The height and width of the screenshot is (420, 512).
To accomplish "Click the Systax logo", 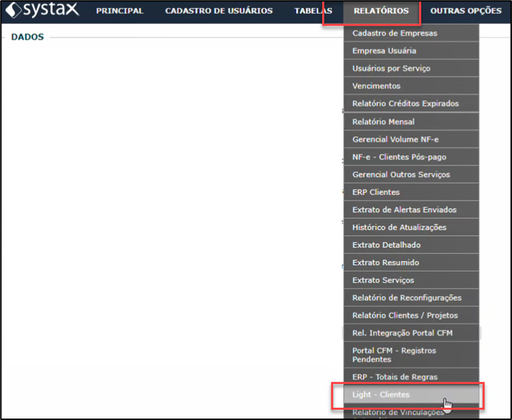I will (42, 10).
